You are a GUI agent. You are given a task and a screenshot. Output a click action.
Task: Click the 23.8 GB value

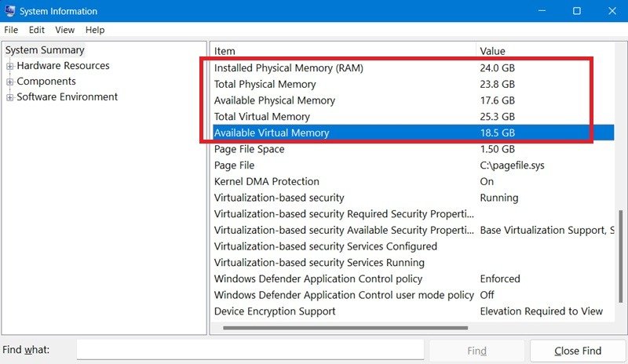point(498,84)
